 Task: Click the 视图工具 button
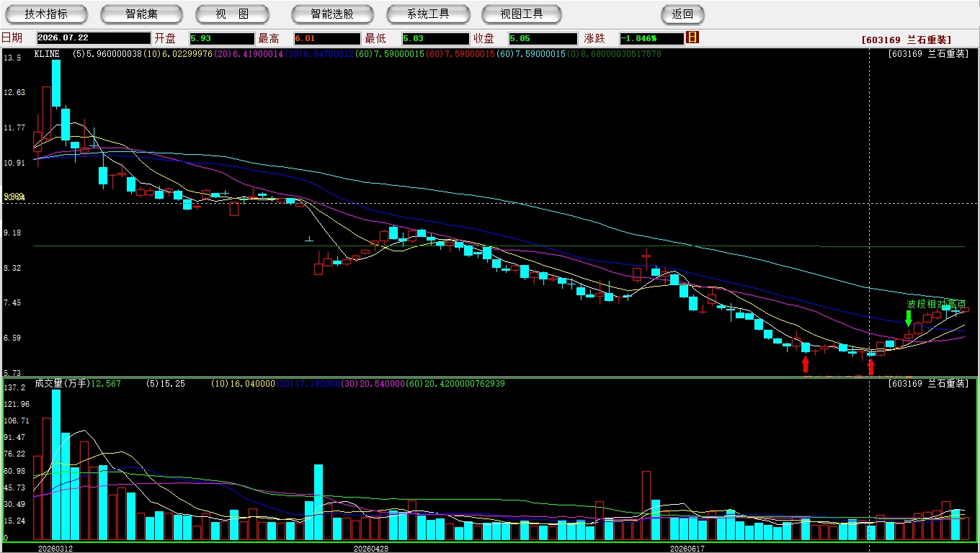(522, 14)
